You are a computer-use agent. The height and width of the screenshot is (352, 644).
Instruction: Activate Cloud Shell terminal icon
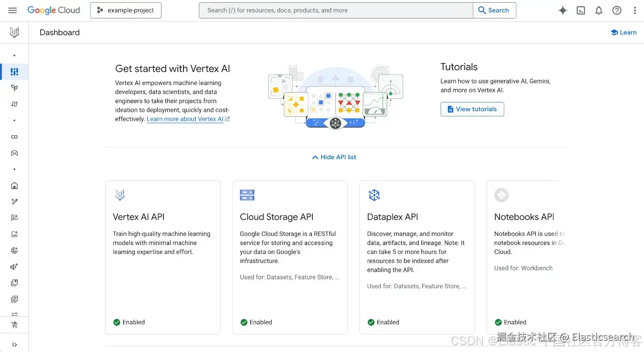[x=581, y=10]
